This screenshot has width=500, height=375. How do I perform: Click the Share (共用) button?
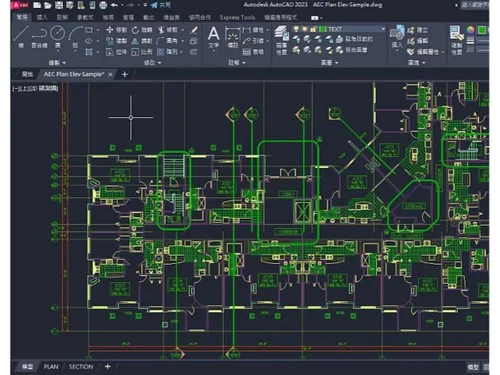click(x=161, y=5)
